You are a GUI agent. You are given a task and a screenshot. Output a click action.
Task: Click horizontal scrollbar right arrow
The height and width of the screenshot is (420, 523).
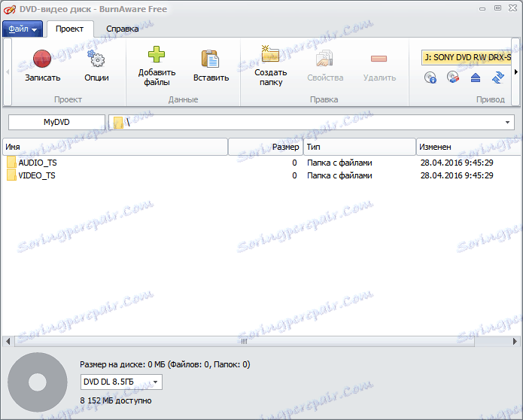pyautogui.click(x=515, y=341)
